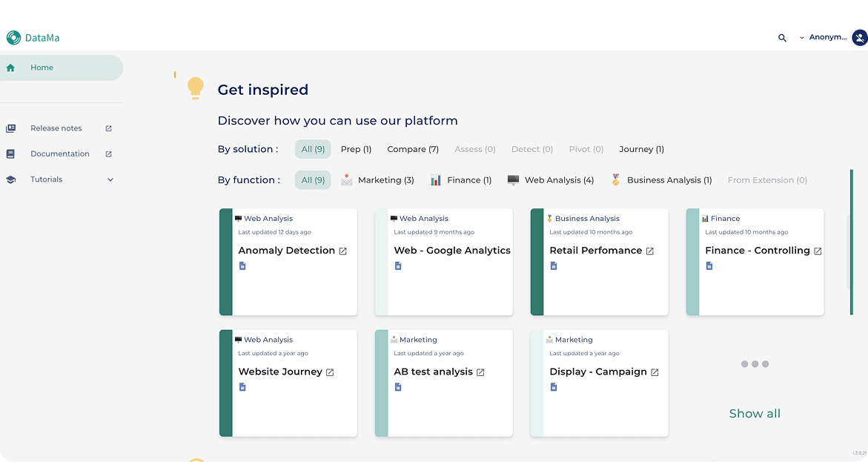Select All (9) function filter
Viewport: 868px width, 462px height.
[313, 180]
